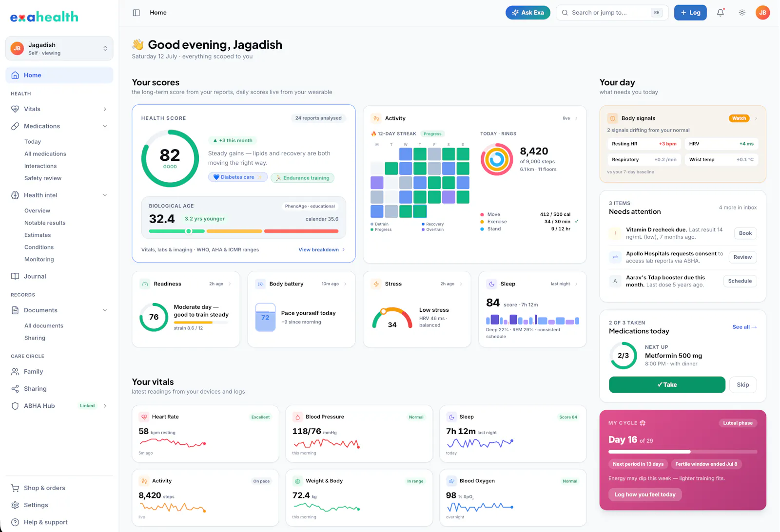Click Log how you feel today
Image resolution: width=780 pixels, height=532 pixels.
coord(645,494)
